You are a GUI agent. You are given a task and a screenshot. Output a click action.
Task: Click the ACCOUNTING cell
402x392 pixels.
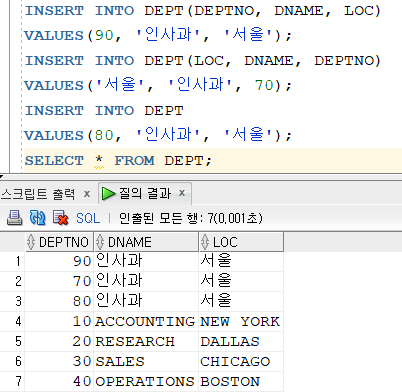tap(146, 321)
